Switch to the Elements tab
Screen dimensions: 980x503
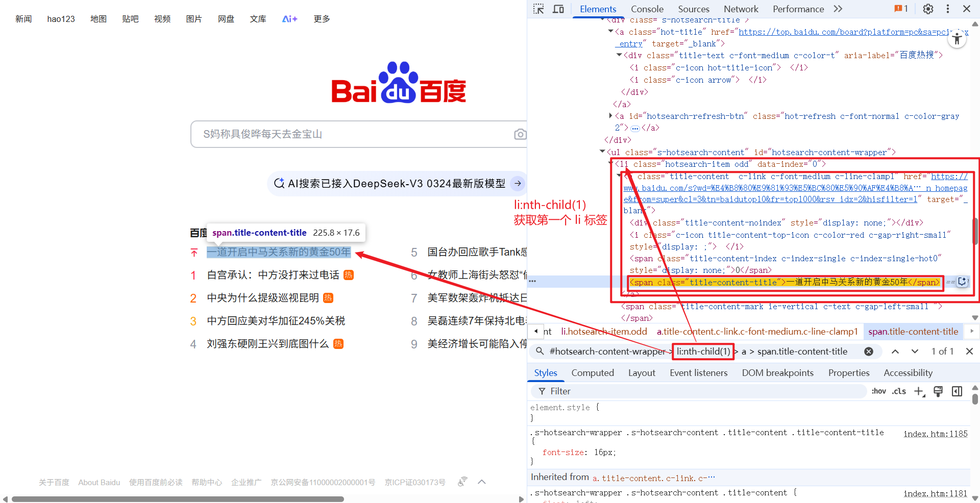pyautogui.click(x=598, y=9)
